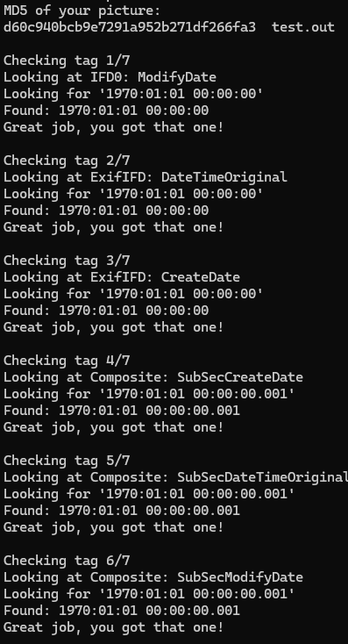Screen dimensions: 348x644
Task: Click the 'Great job' line under tag 6/7
Action: click(x=114, y=627)
